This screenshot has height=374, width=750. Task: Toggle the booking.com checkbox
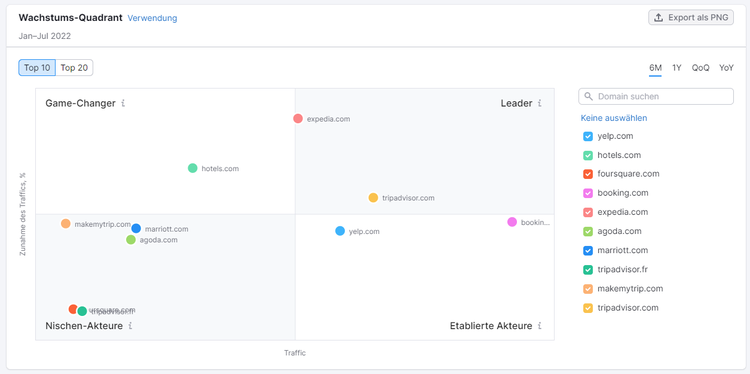[x=588, y=193]
